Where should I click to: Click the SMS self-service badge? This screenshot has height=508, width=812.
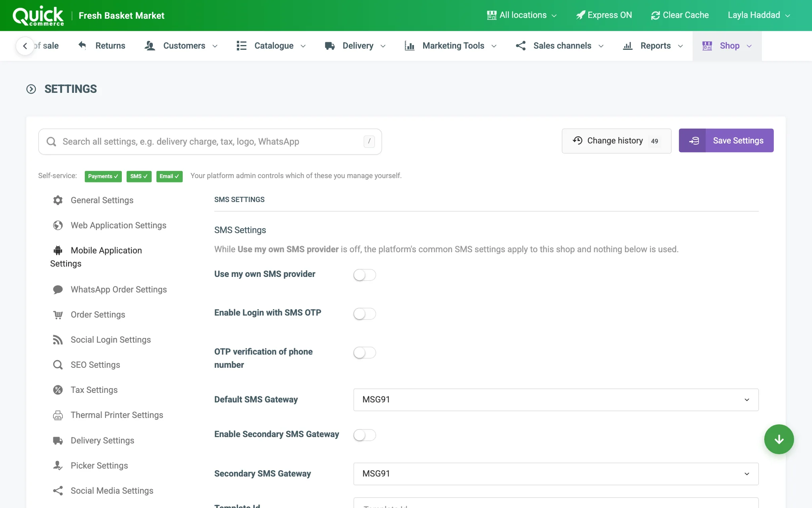[x=139, y=176]
